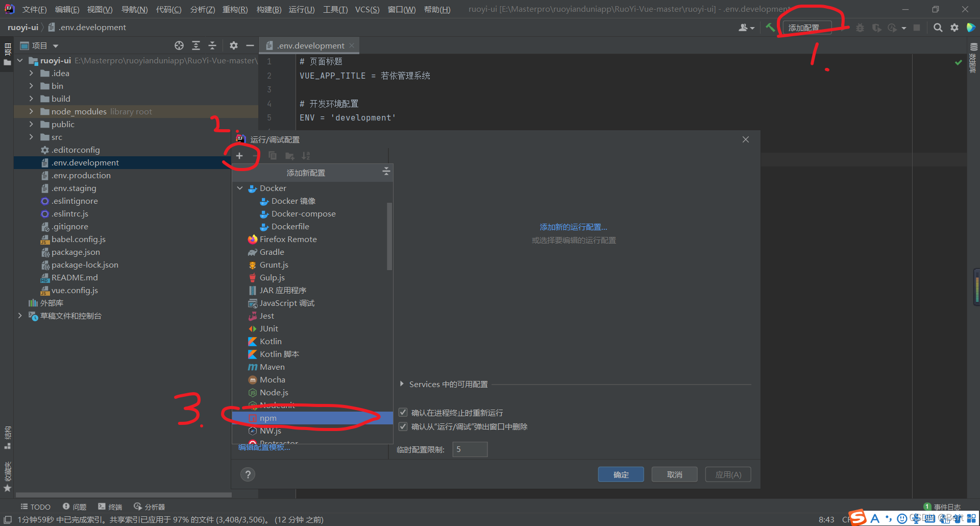The image size is (980, 526).
Task: Click the JetBrains Code With Me icon
Action: tap(971, 28)
